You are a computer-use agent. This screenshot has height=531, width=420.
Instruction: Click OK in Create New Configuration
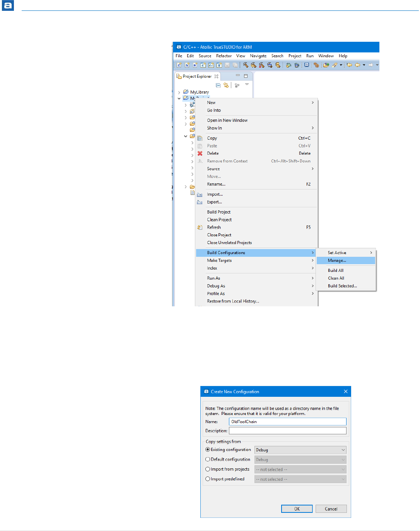(297, 509)
